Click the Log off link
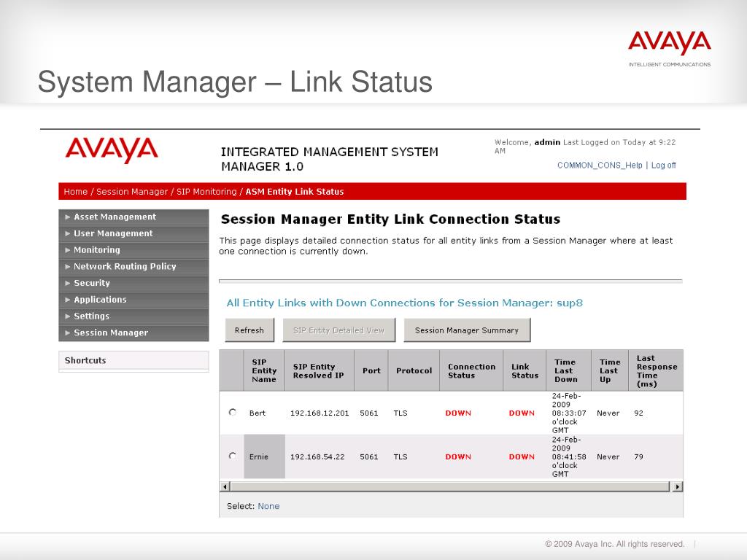The width and height of the screenshot is (747, 560). coord(664,166)
